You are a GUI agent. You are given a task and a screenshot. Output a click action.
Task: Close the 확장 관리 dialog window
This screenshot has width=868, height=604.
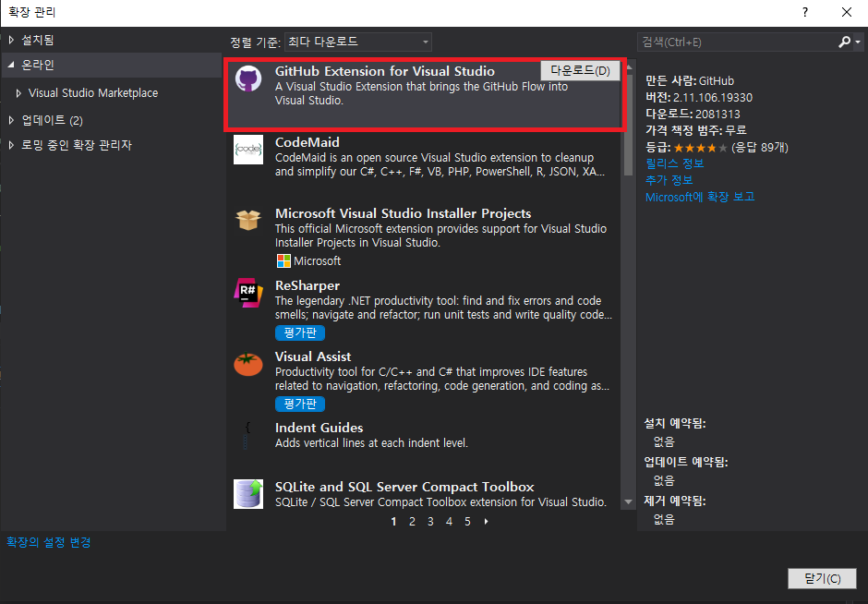(x=847, y=12)
